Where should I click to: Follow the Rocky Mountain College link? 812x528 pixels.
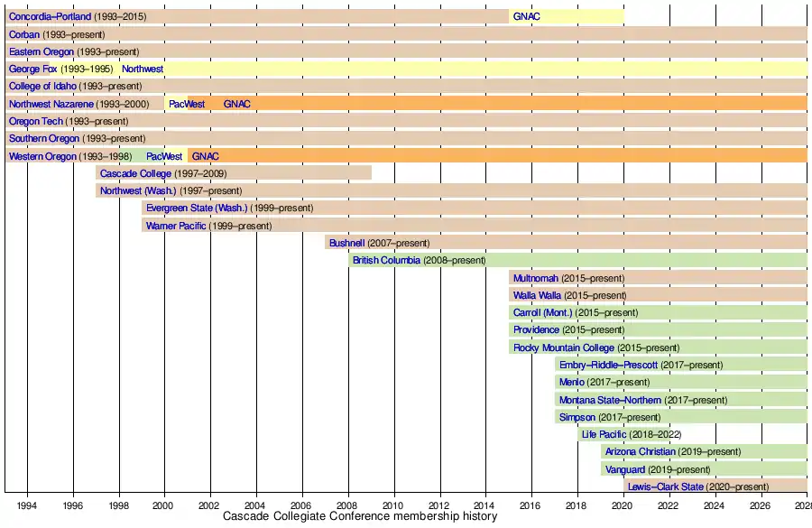[x=563, y=347]
